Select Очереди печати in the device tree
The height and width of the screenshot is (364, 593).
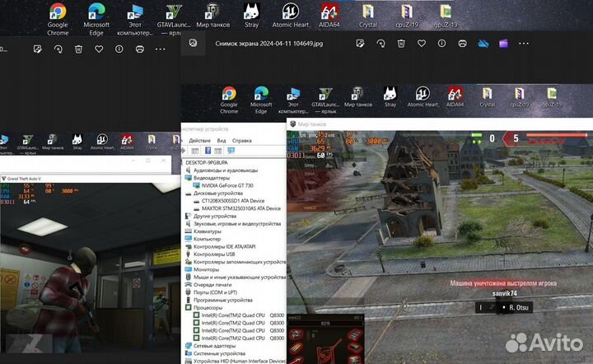212,285
